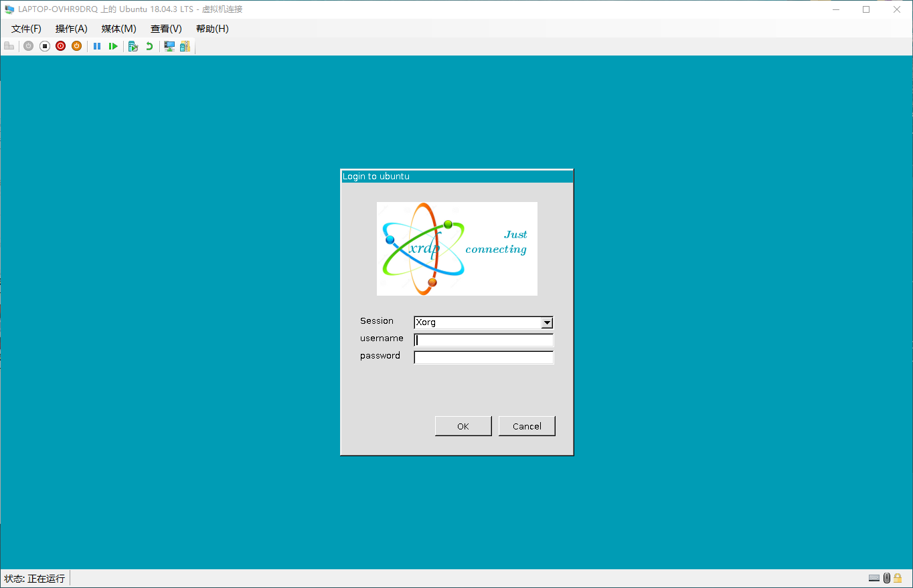Focus the username input field

click(484, 340)
